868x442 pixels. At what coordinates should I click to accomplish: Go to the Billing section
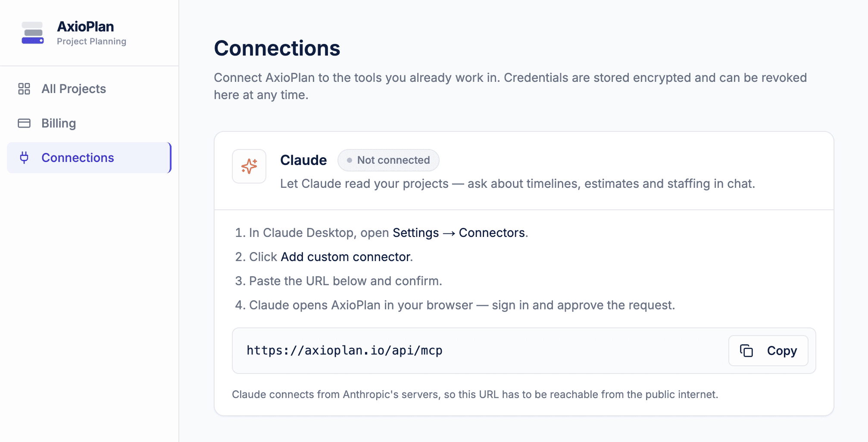[x=89, y=123]
